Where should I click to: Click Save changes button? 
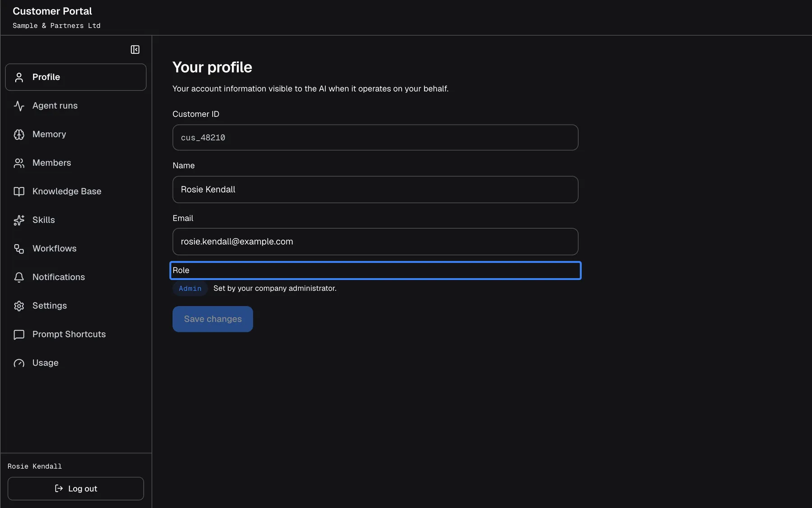(x=212, y=319)
